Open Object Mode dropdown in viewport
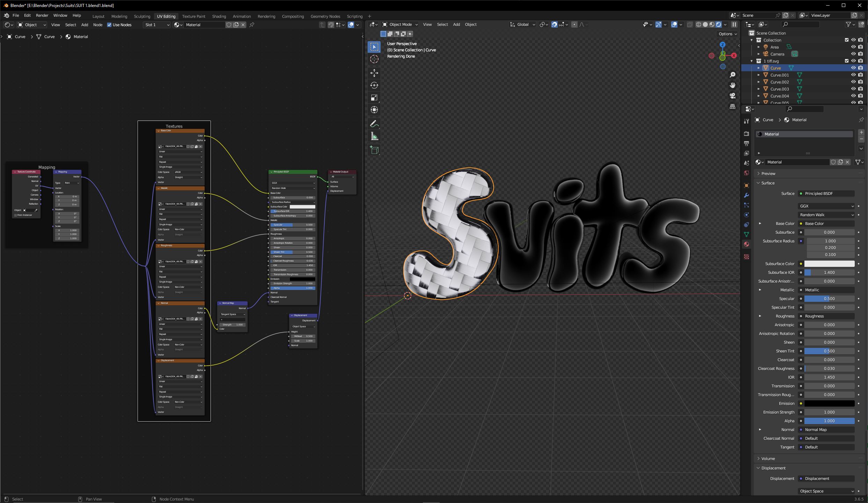868x503 pixels. point(400,24)
